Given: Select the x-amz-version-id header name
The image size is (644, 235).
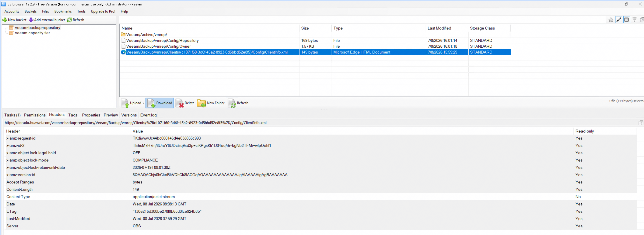Looking at the screenshot, I should click(x=21, y=175).
